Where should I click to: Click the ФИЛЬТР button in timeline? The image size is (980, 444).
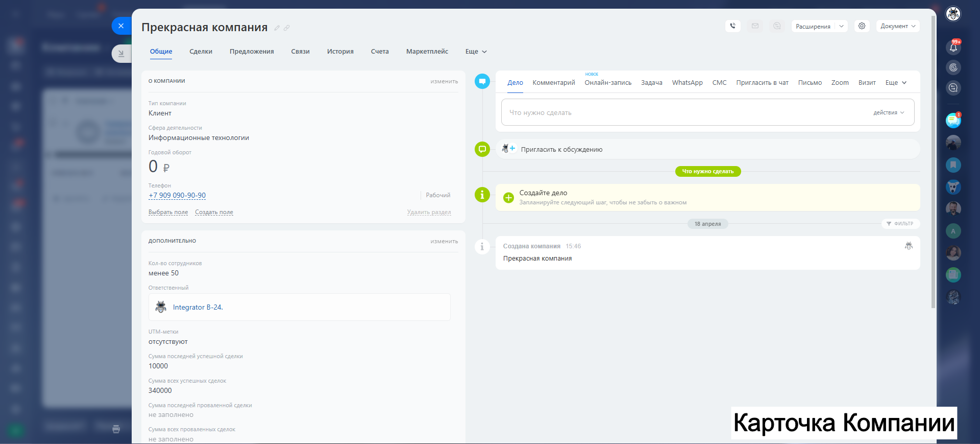(x=900, y=224)
